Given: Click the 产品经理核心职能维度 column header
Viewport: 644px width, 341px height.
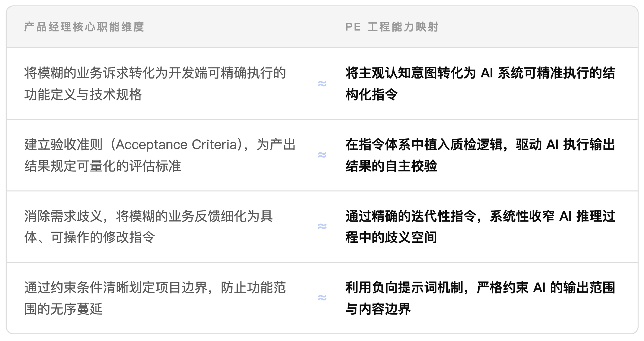Looking at the screenshot, I should coord(84,27).
